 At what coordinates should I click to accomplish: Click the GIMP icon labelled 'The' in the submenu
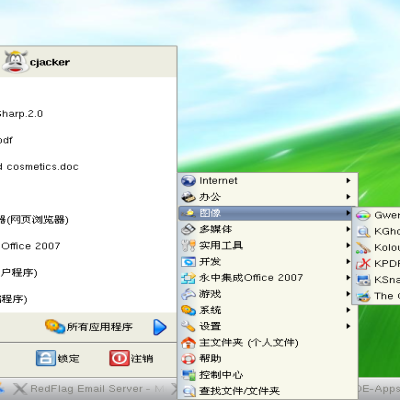tap(363, 296)
